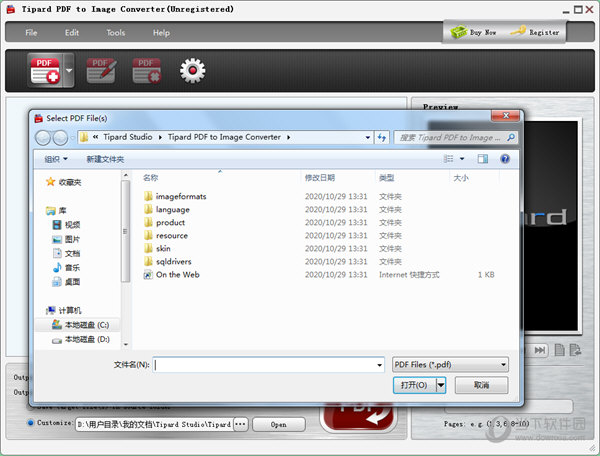Click the 取消 button
The image size is (600, 456).
481,385
